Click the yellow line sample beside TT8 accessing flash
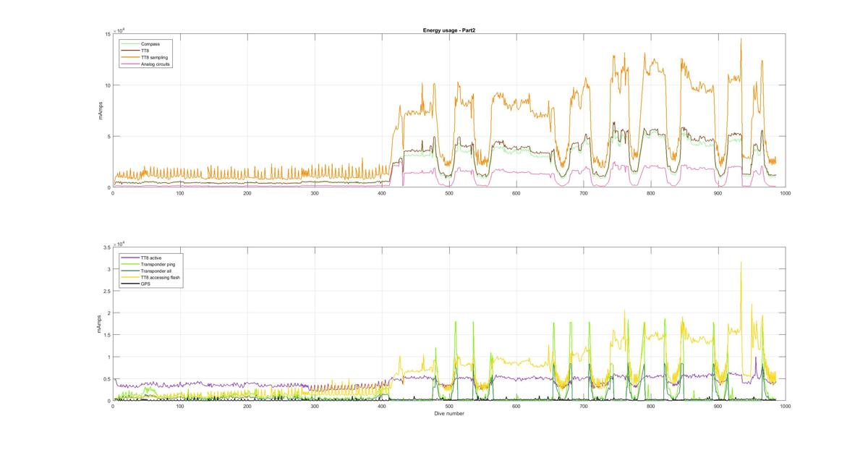This screenshot has height=450, width=868. pos(130,277)
